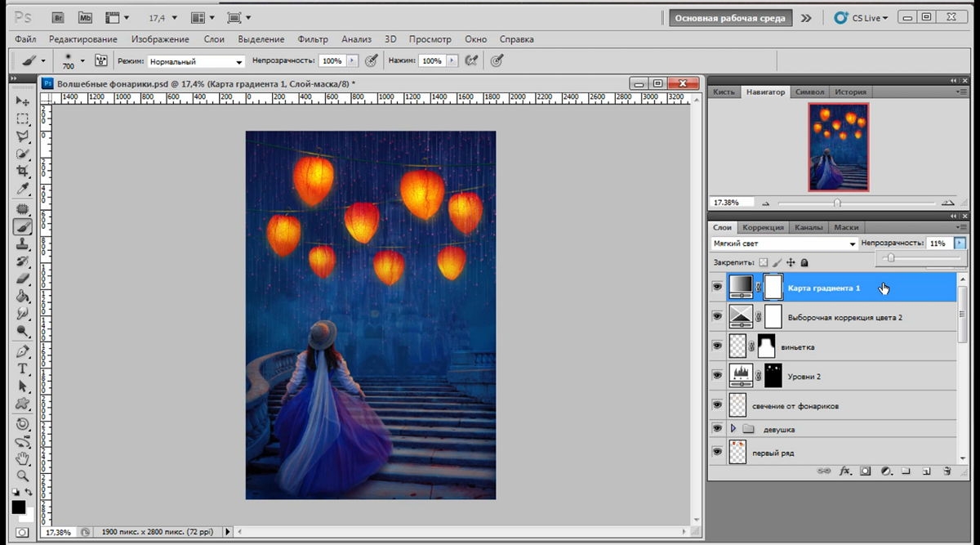Hide the девушка group
The width and height of the screenshot is (980, 545).
[717, 428]
